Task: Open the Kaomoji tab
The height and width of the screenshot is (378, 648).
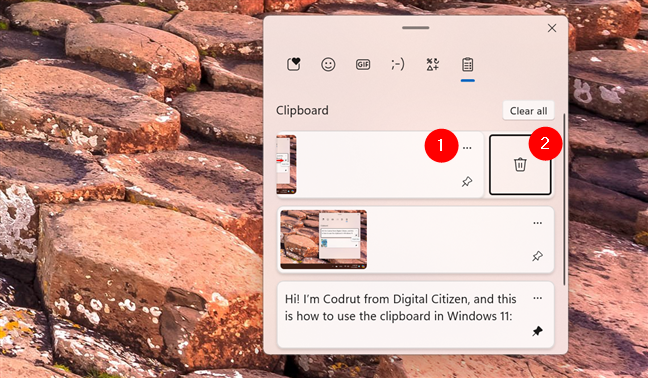Action: [398, 64]
